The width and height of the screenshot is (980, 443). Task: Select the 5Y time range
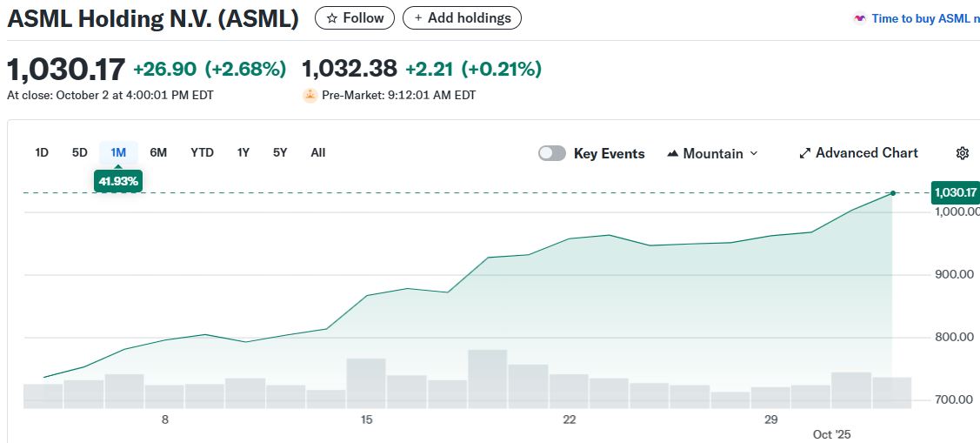[x=280, y=152]
